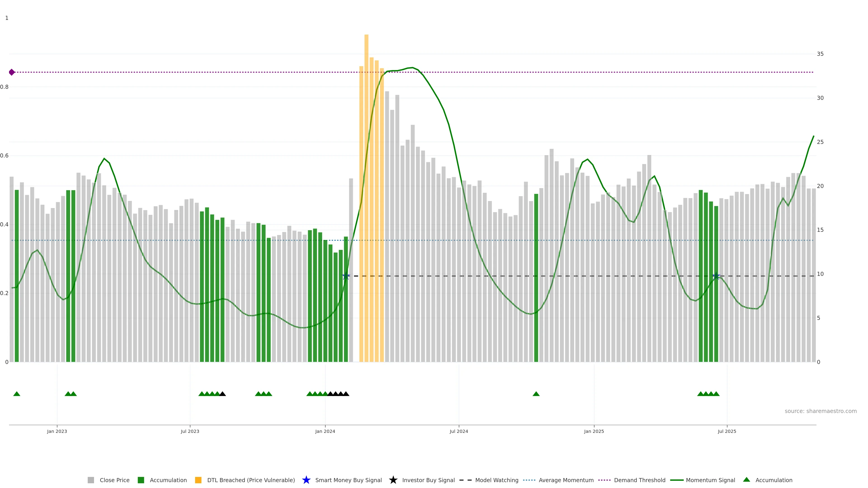Viewport: 868px width, 488px height.
Task: Click the blue star marker near Jan 2024
Action: (346, 276)
